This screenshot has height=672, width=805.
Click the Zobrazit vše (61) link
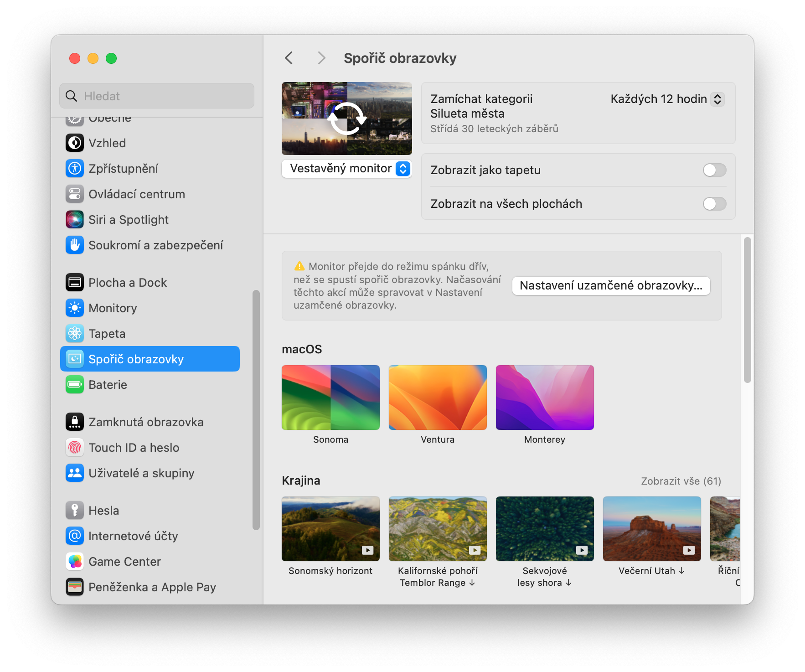(681, 481)
